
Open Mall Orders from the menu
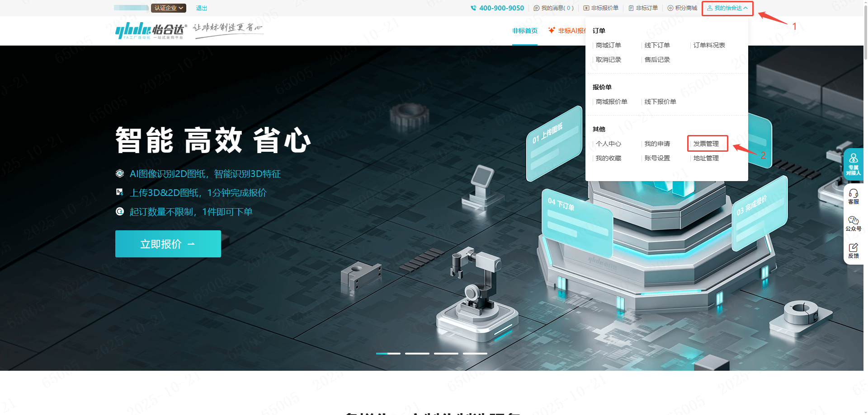point(609,45)
